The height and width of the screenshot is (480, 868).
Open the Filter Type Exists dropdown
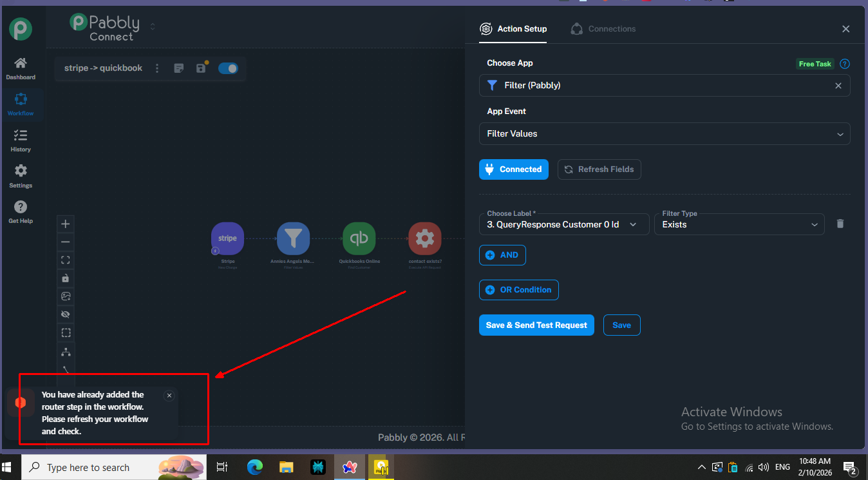[x=739, y=224]
